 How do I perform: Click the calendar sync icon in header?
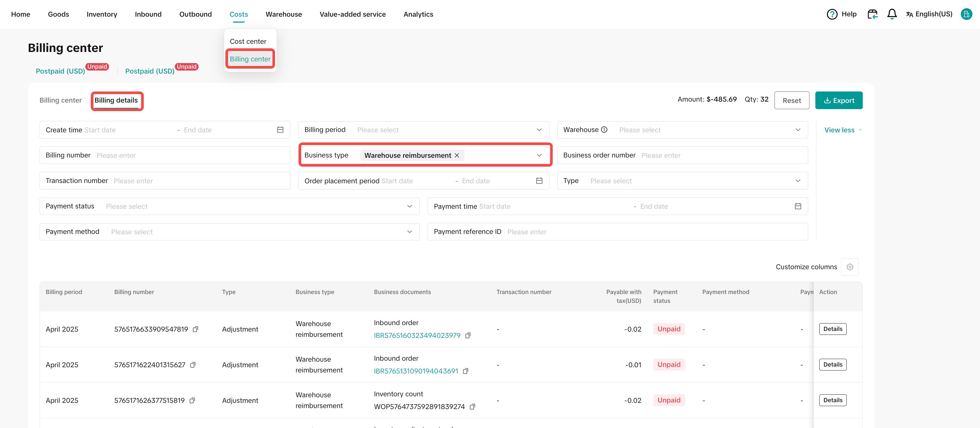[872, 14]
